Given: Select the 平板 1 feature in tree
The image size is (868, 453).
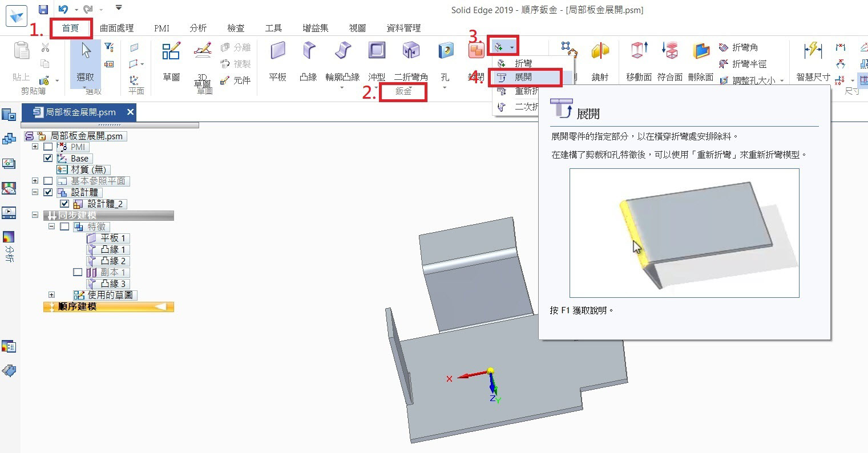Looking at the screenshot, I should pos(107,238).
